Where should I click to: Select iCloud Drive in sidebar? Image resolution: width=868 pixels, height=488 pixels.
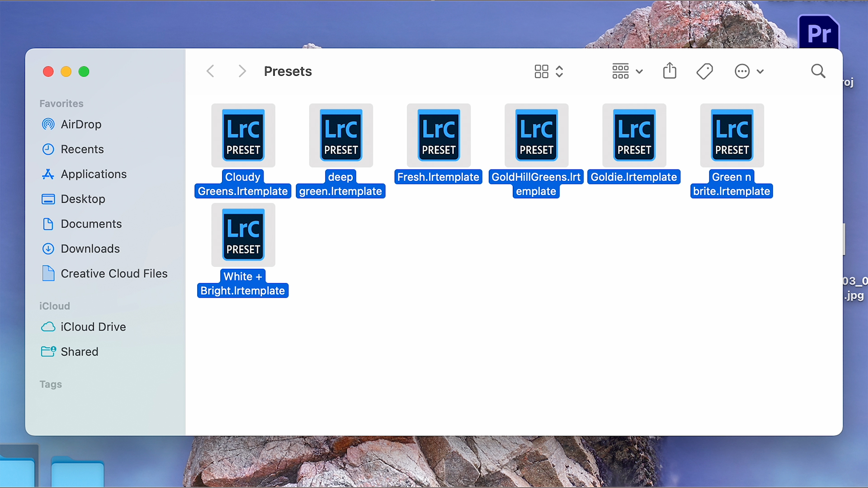point(93,327)
